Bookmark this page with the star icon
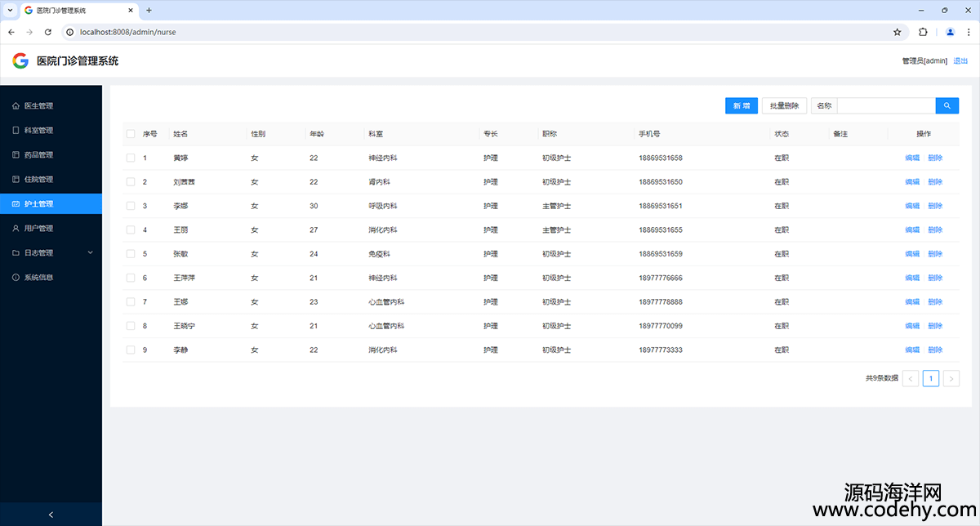 [x=897, y=32]
